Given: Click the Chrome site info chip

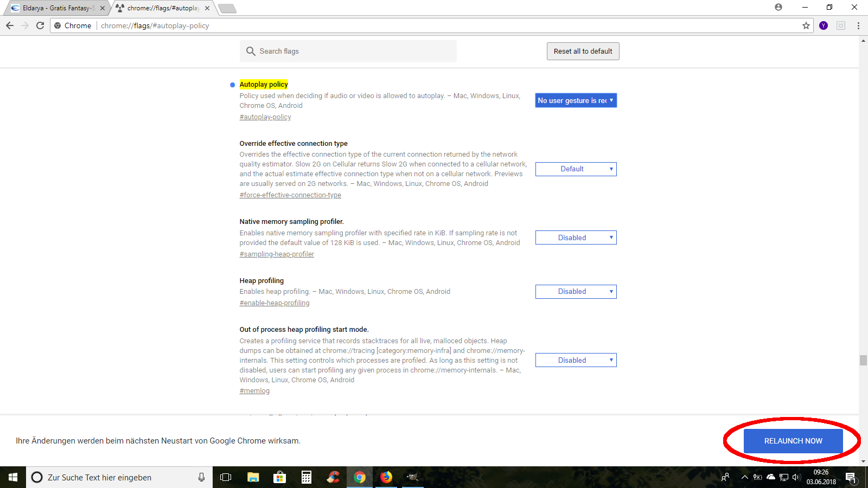Looking at the screenshot, I should (73, 25).
